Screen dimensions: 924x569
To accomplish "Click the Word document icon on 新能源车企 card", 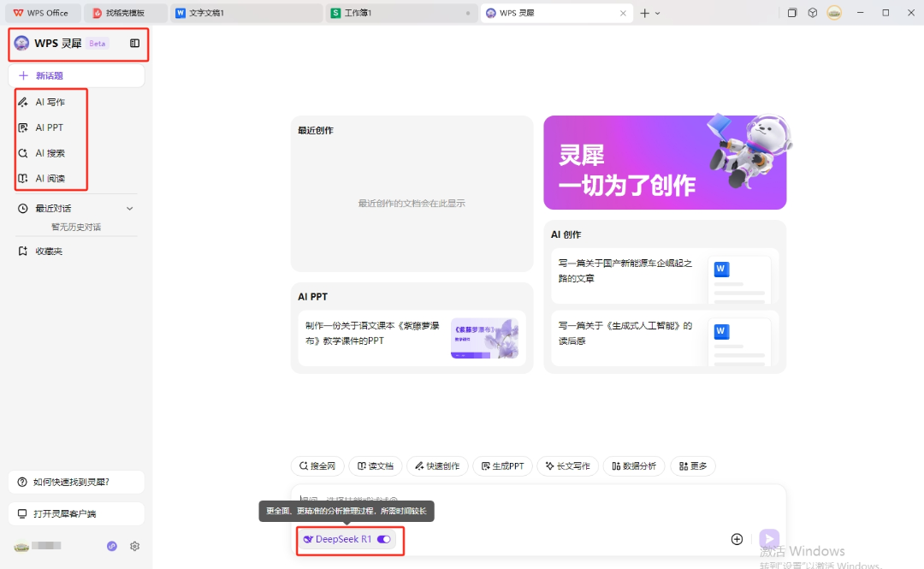I will tap(721, 269).
